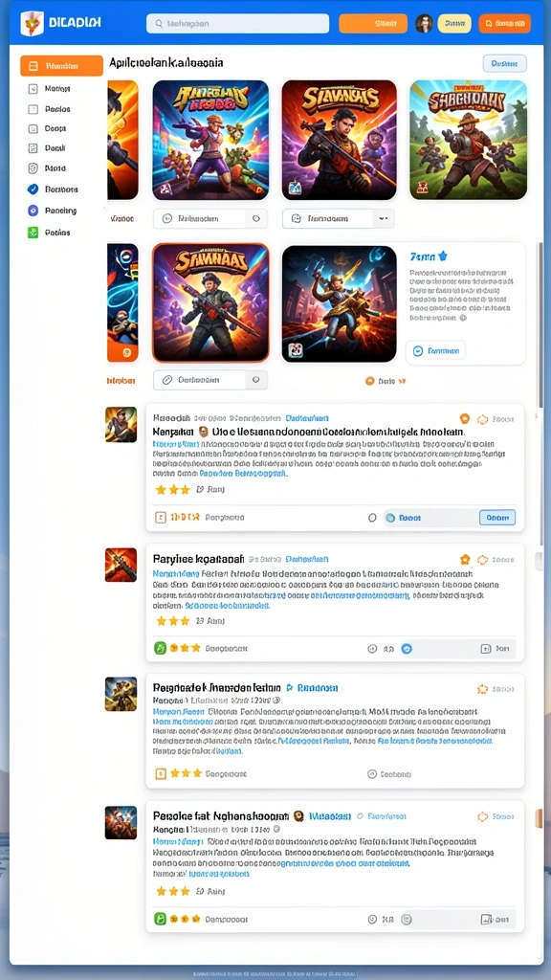The height and width of the screenshot is (980, 551).
Task: Click the outlined button with blue circle in info panel
Action: click(x=435, y=351)
